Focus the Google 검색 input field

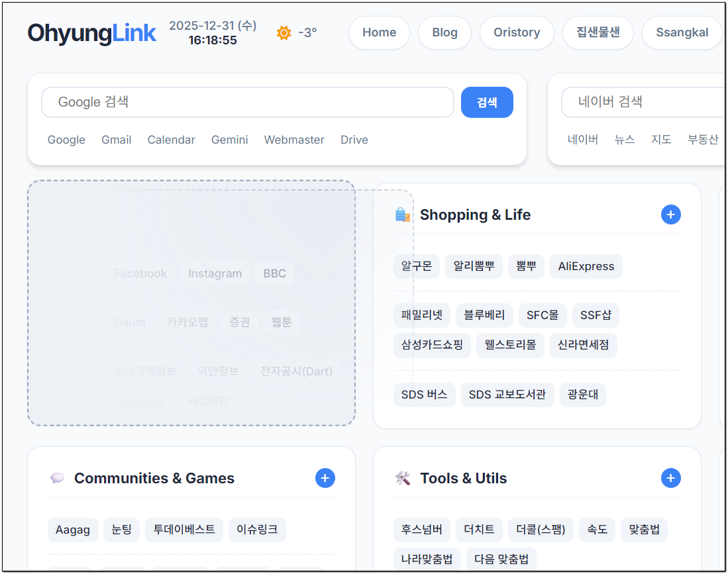coord(247,102)
